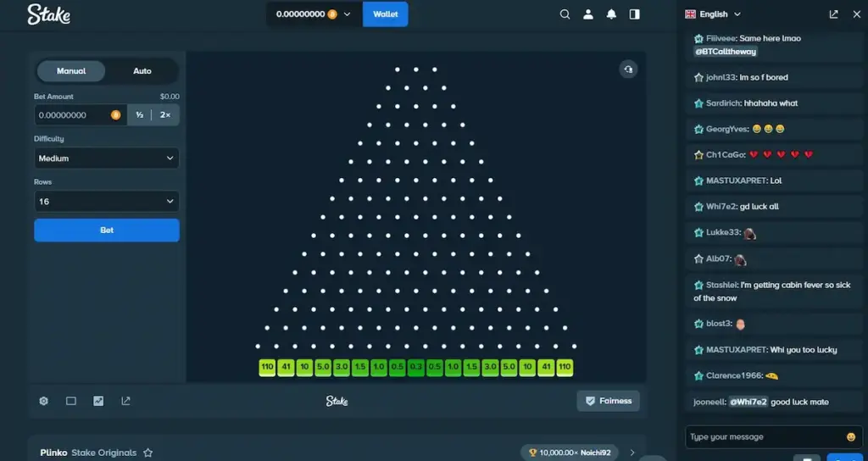Click the live stats toggle icon on game board
Image resolution: width=868 pixels, height=461 pixels.
[x=628, y=69]
